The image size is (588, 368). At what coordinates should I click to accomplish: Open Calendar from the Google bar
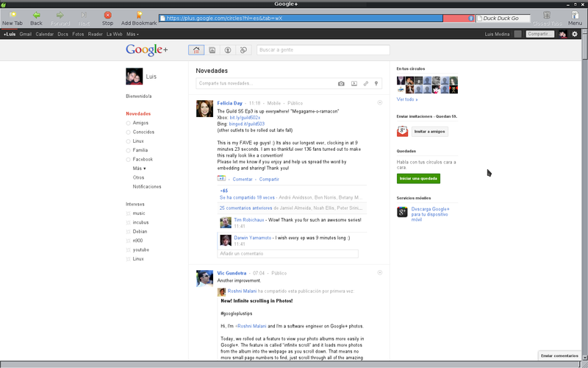(x=45, y=34)
